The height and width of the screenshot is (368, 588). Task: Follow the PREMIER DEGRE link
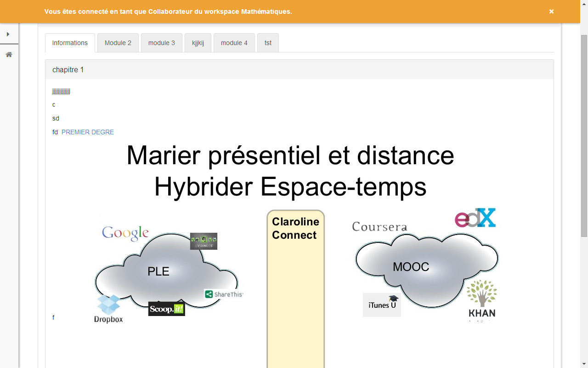point(88,132)
